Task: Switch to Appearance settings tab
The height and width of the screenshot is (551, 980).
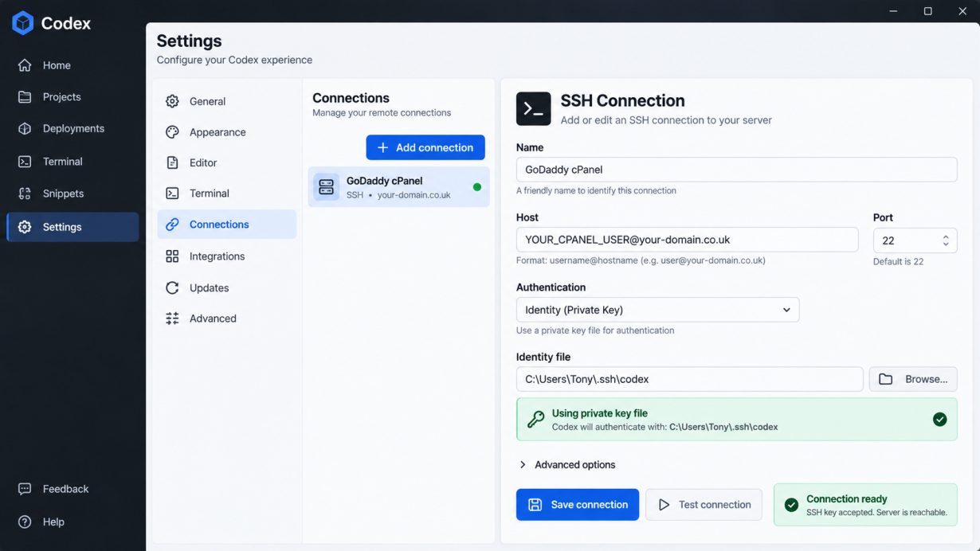Action: coord(227,132)
